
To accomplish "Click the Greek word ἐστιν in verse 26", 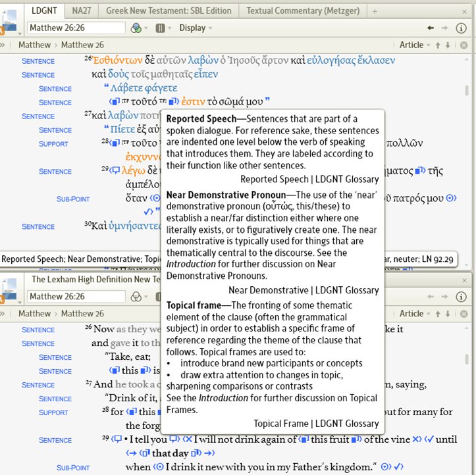I will pos(193,101).
